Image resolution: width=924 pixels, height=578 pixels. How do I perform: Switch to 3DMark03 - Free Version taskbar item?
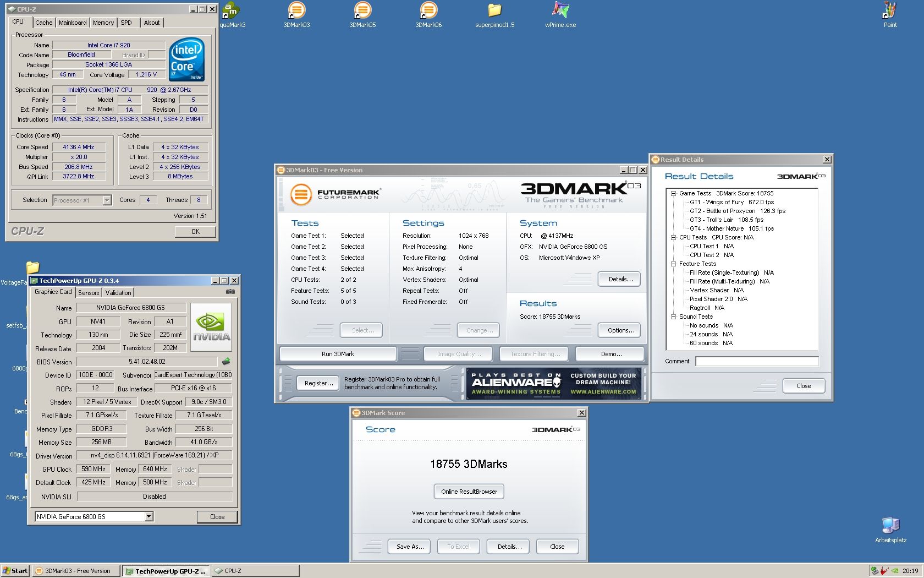click(x=76, y=571)
